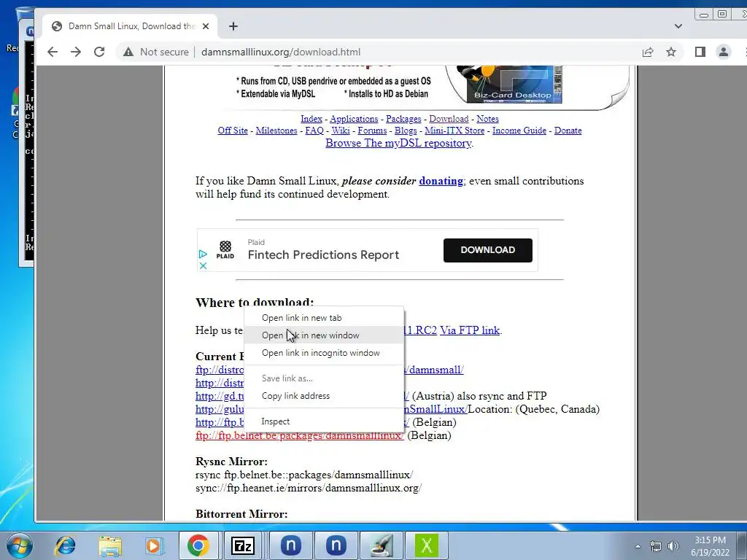Click the ad's DOWNLOAD button
This screenshot has width=747, height=560.
[488, 250]
